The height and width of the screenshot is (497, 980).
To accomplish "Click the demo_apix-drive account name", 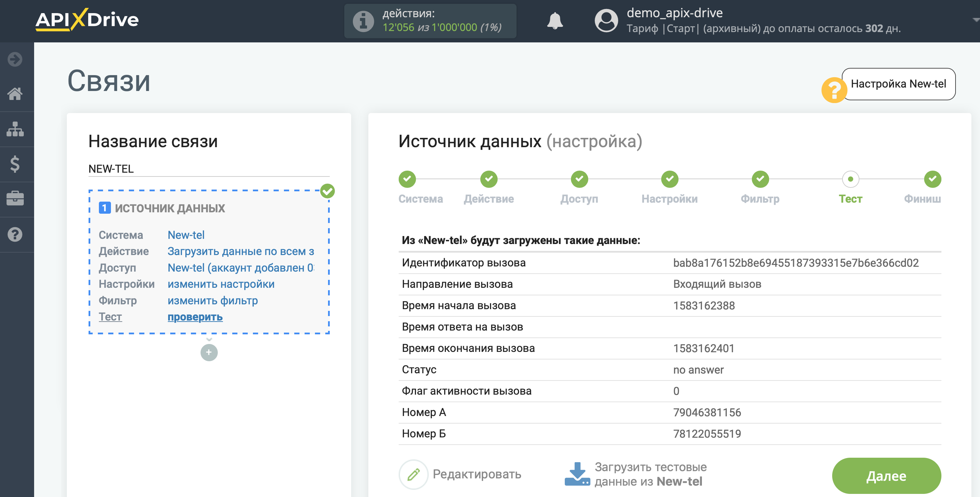I will [674, 13].
